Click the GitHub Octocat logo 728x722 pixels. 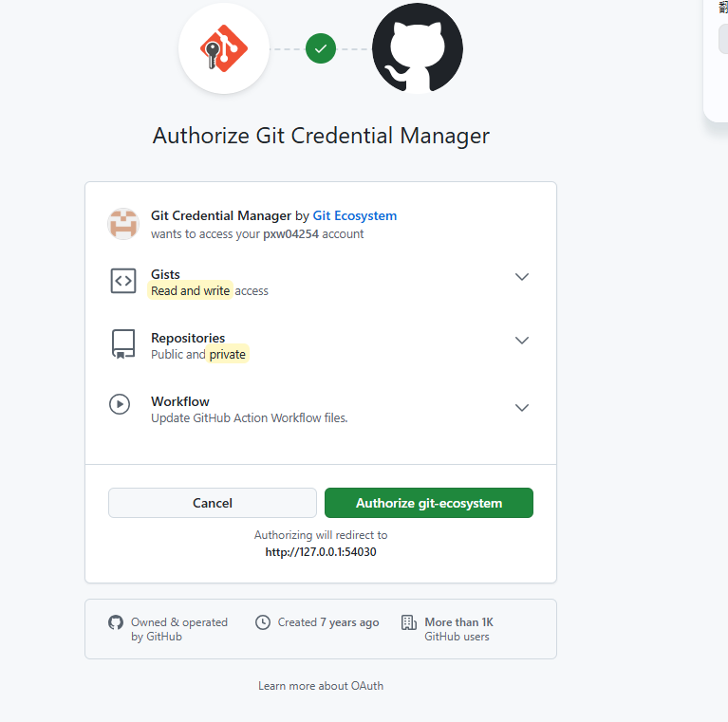pos(418,48)
